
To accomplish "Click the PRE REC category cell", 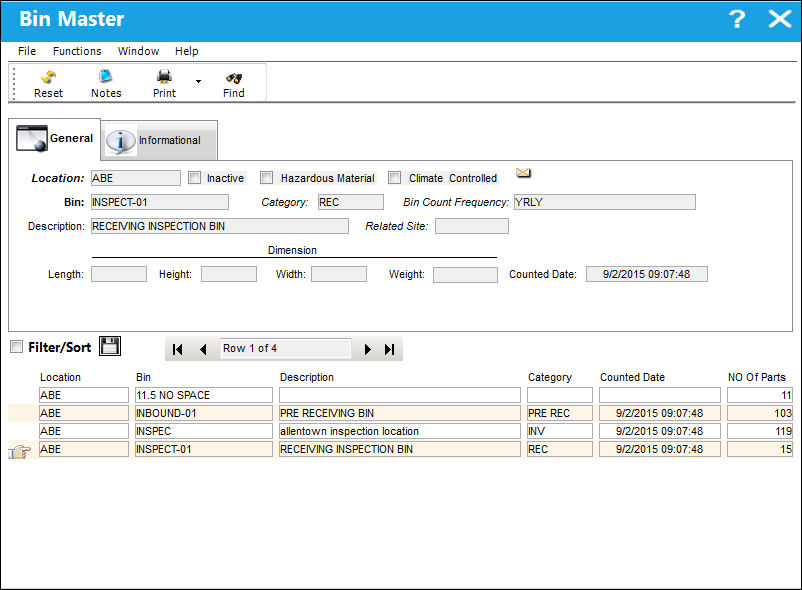I will (560, 413).
